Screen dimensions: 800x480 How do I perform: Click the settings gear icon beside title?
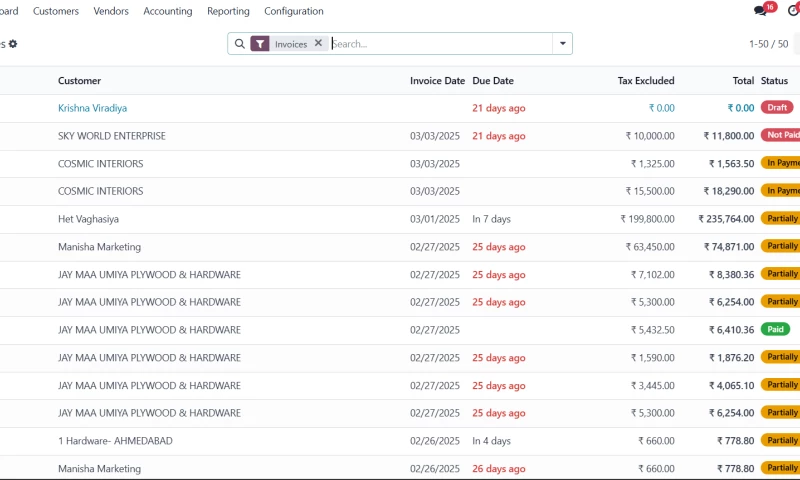tap(13, 44)
